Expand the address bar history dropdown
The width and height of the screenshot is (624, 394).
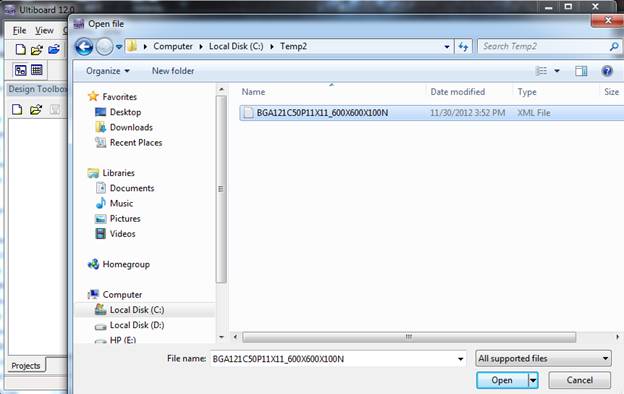[x=447, y=47]
